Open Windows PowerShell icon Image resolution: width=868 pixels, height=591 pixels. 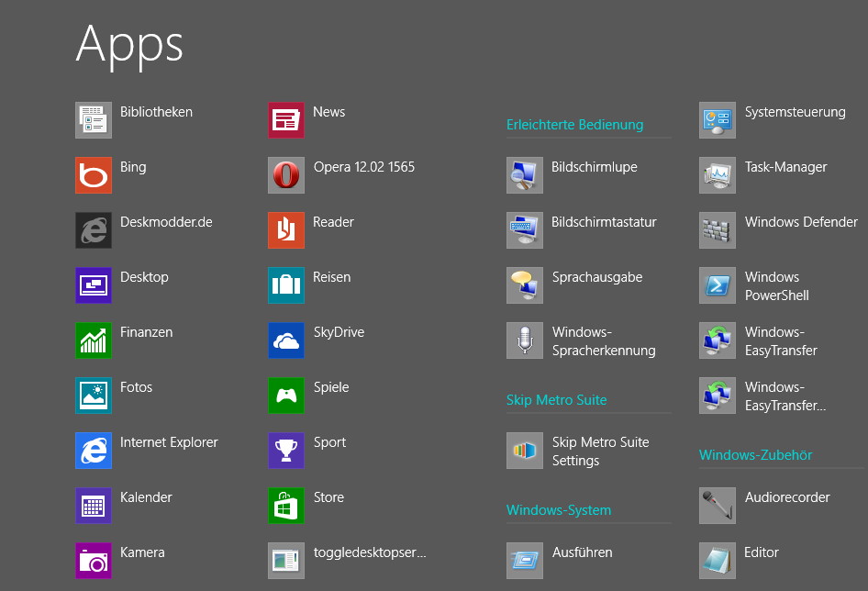click(x=718, y=285)
